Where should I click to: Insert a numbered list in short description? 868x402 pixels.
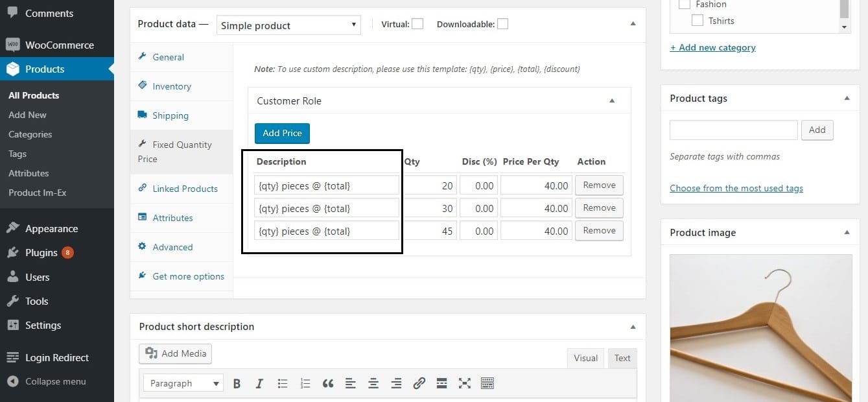click(305, 383)
